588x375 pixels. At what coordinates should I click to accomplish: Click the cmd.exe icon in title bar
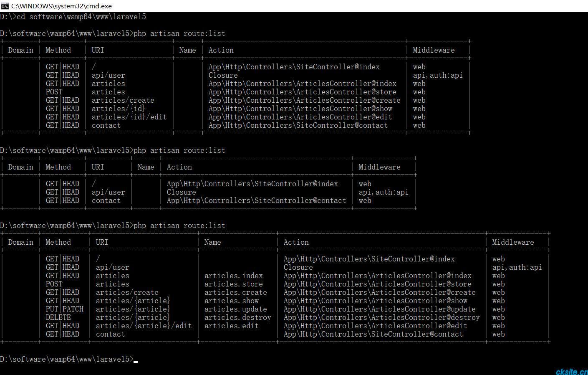point(5,6)
